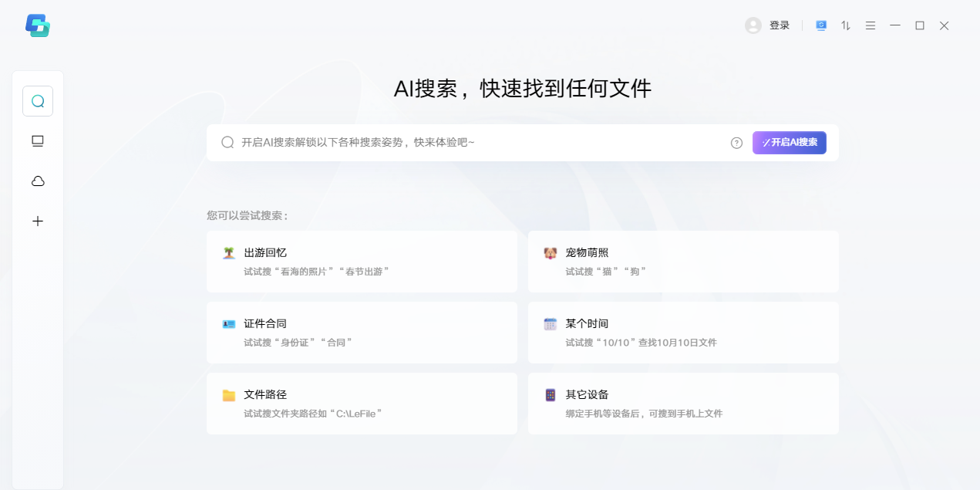Open the local computer view in sidebar
The image size is (980, 490).
(38, 141)
